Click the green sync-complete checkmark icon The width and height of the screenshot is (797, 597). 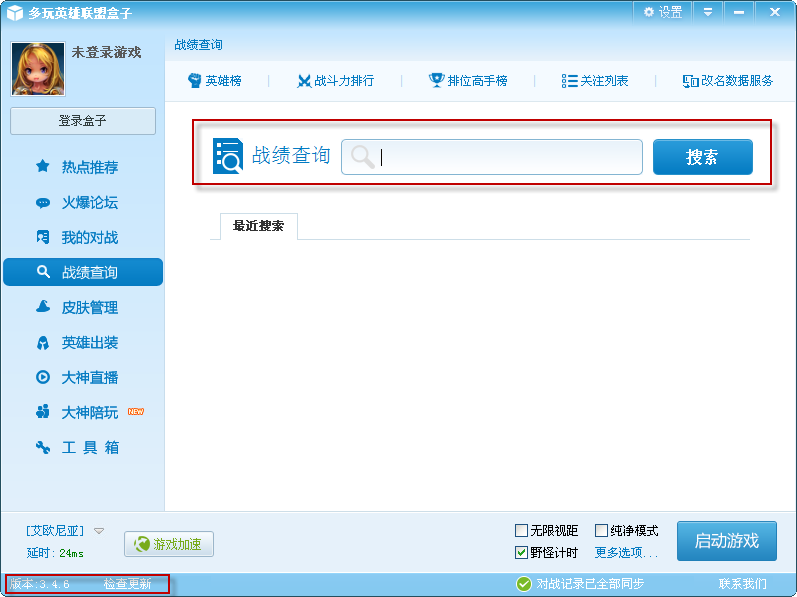point(524,584)
